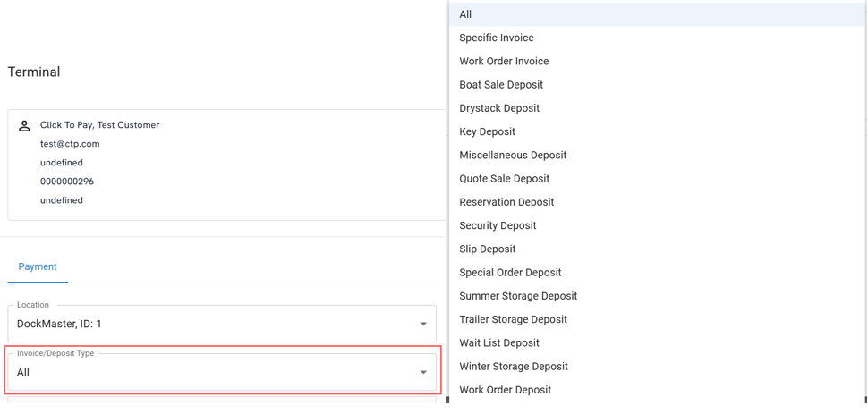This screenshot has height=414, width=868.
Task: Select Work Order Deposit option
Action: point(659,390)
